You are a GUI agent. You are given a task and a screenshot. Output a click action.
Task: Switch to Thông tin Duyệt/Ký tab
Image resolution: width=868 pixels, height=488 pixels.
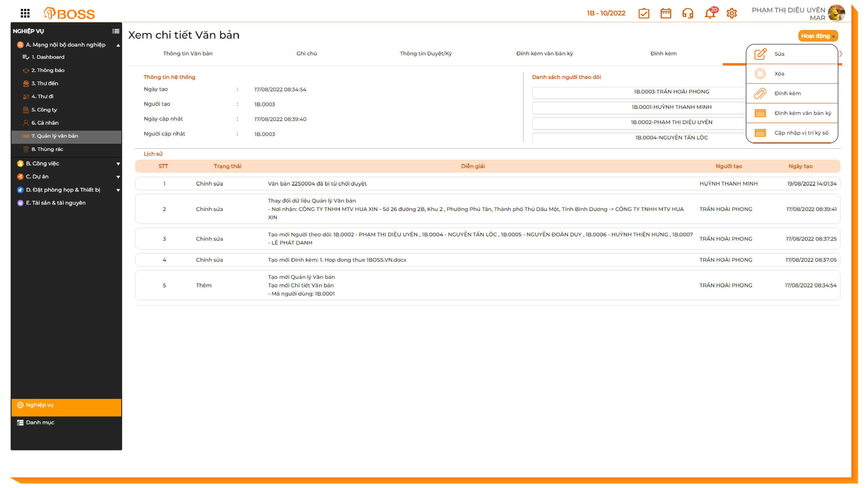(426, 54)
